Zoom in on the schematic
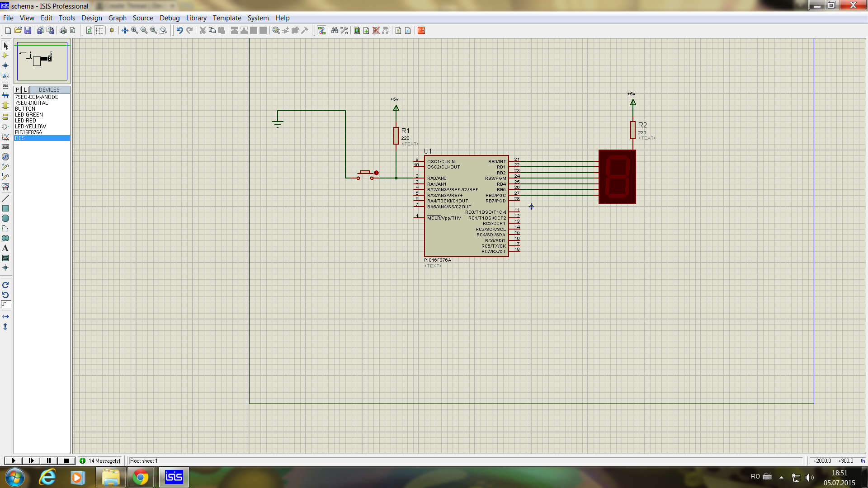 tap(134, 30)
